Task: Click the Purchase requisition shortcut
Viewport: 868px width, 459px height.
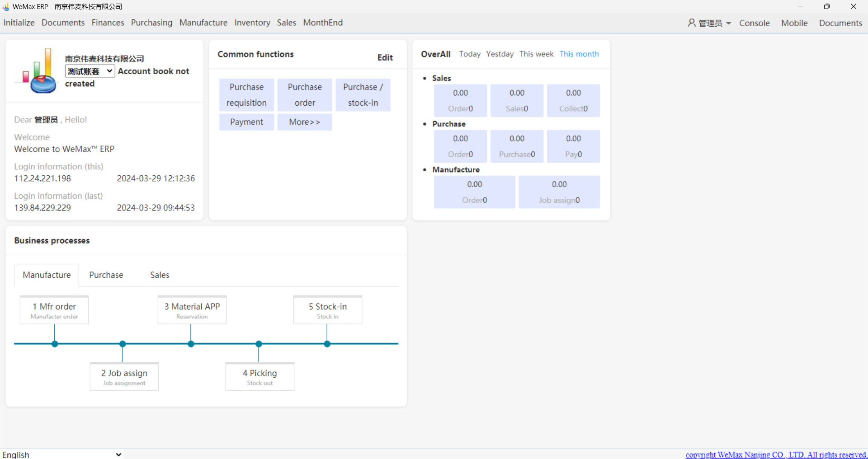Action: tap(246, 95)
